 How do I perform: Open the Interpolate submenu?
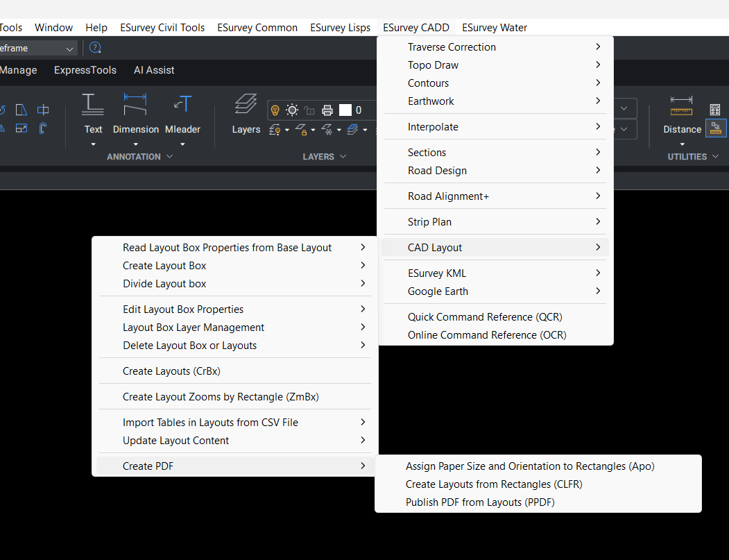[495, 127]
